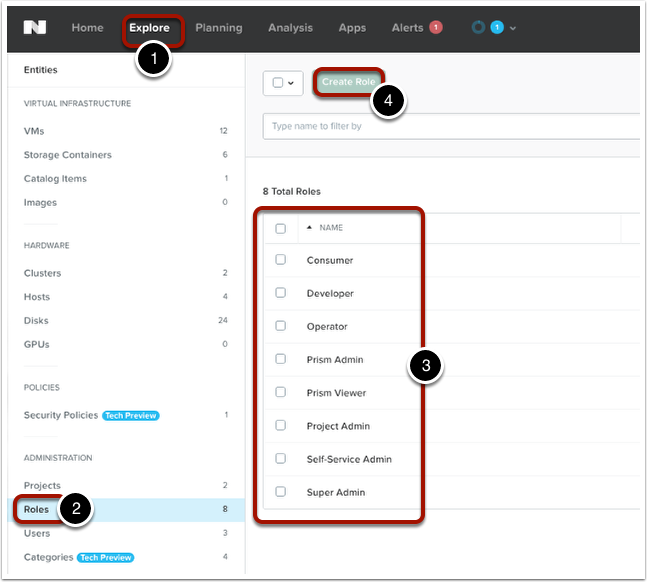Click the Nutanix logo icon
Image resolution: width=647 pixels, height=582 pixels.
click(36, 28)
